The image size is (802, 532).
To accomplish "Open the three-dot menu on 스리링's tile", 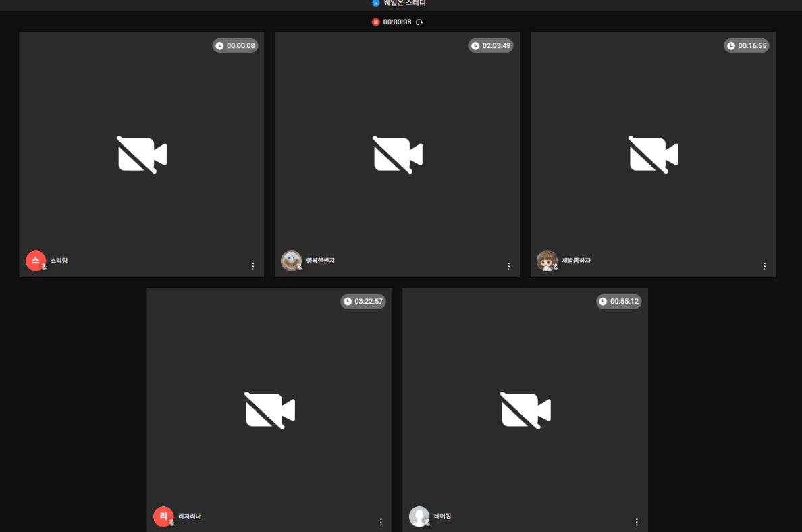I will click(253, 267).
